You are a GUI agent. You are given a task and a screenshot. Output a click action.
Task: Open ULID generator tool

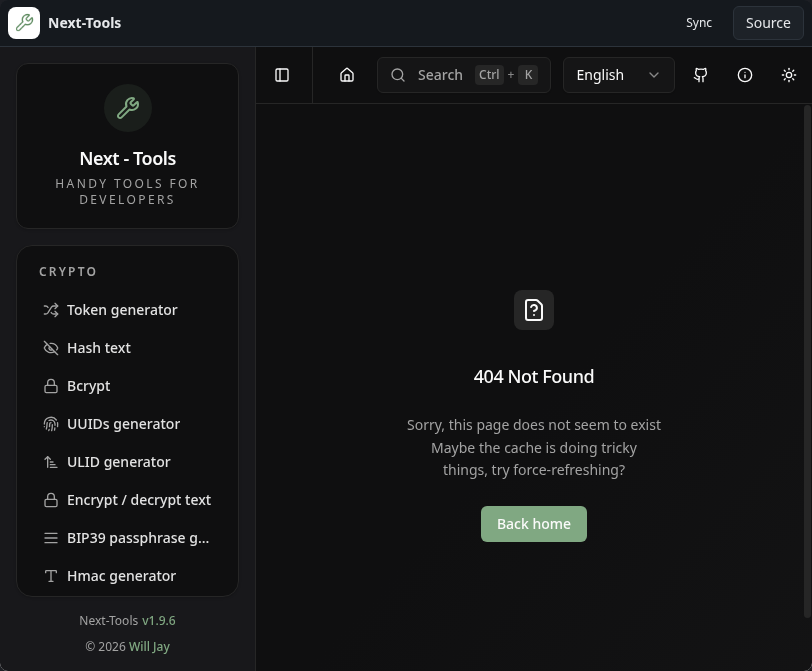coord(127,462)
